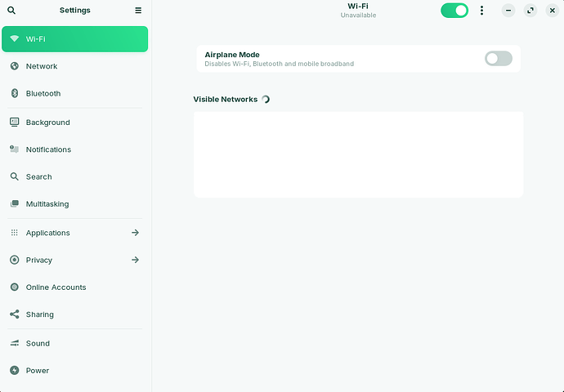Open the Sound label
This screenshot has width=564, height=392.
coord(38,343)
